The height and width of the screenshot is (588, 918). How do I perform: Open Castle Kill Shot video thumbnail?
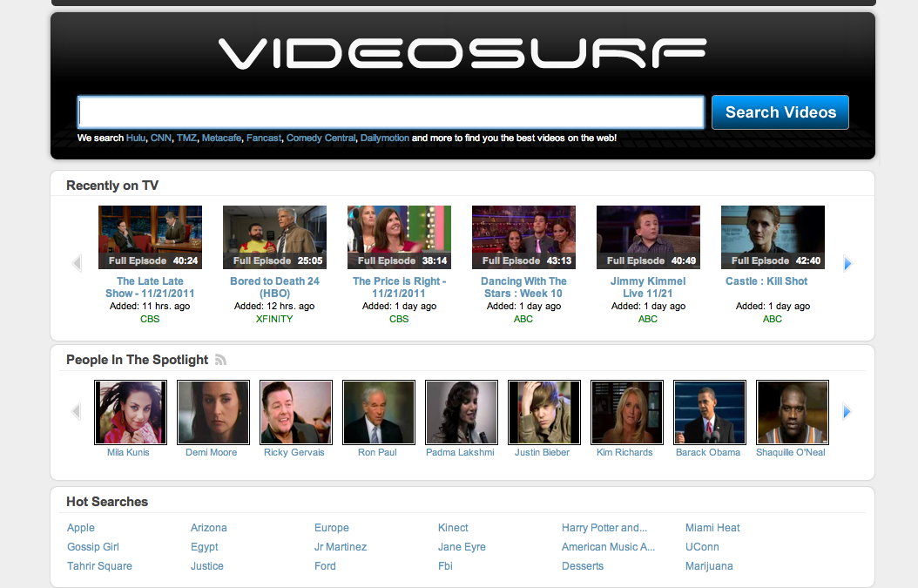click(x=773, y=237)
